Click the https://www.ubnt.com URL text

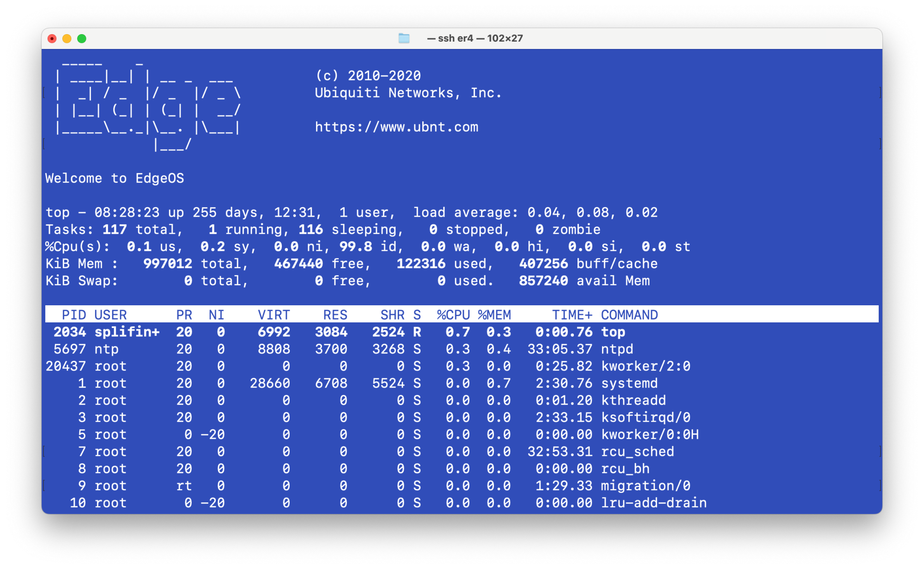pyautogui.click(x=396, y=127)
